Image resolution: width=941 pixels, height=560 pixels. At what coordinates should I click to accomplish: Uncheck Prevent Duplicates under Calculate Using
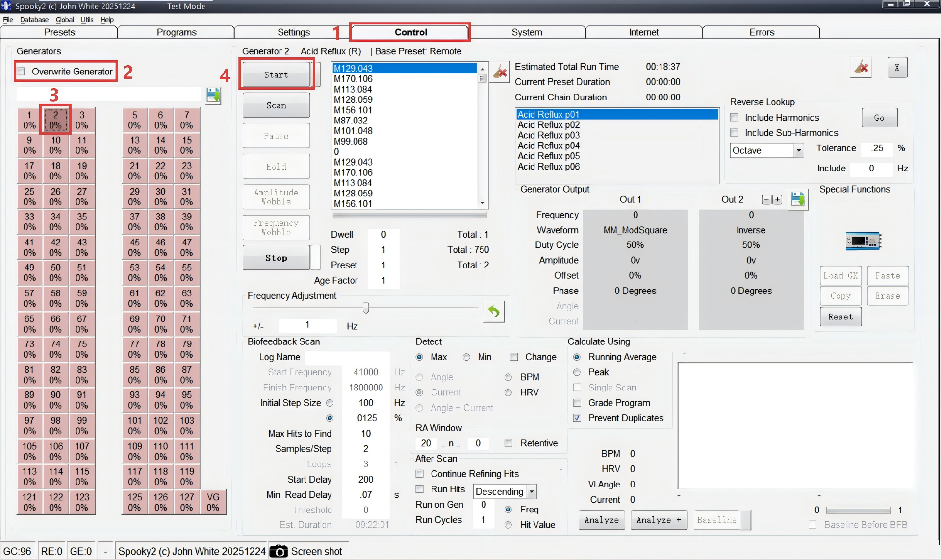pyautogui.click(x=577, y=418)
